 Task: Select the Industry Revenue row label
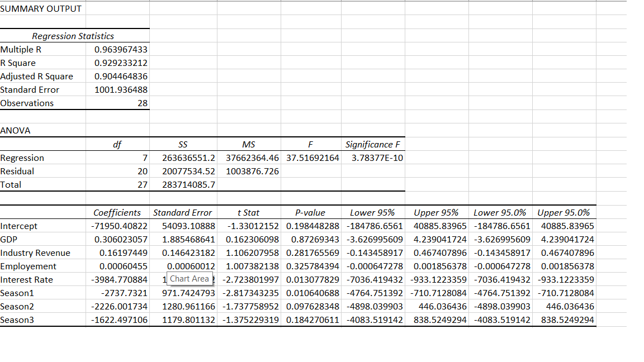coord(42,253)
